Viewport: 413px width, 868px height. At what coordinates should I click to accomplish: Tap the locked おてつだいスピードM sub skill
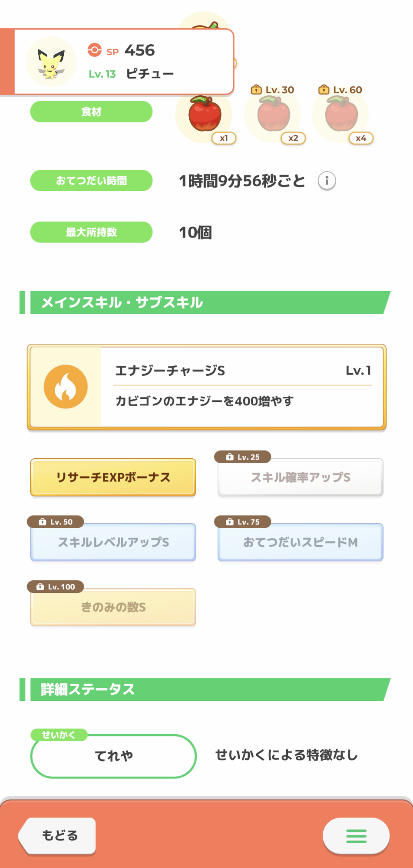(x=301, y=542)
